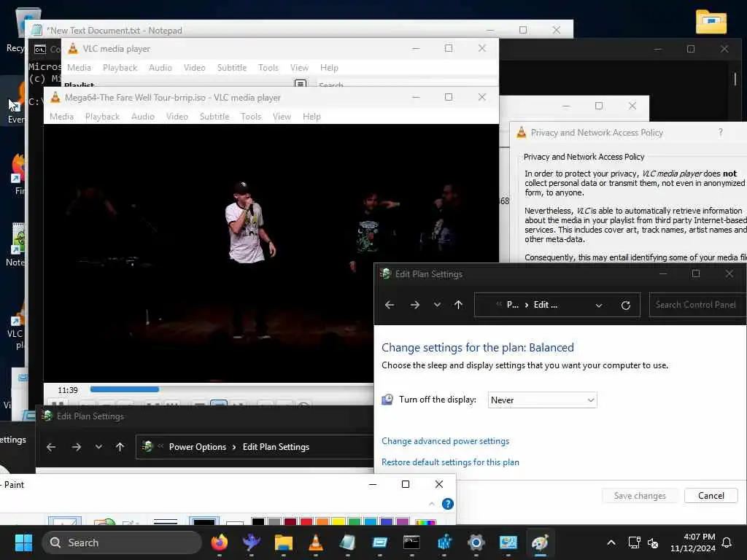The height and width of the screenshot is (560, 747).
Task: Open the Settings gear on the taskbar
Action: [x=476, y=542]
